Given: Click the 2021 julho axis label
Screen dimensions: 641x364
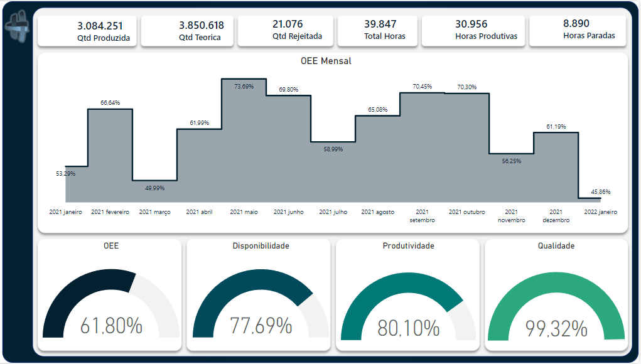Looking at the screenshot, I should click(x=333, y=212).
